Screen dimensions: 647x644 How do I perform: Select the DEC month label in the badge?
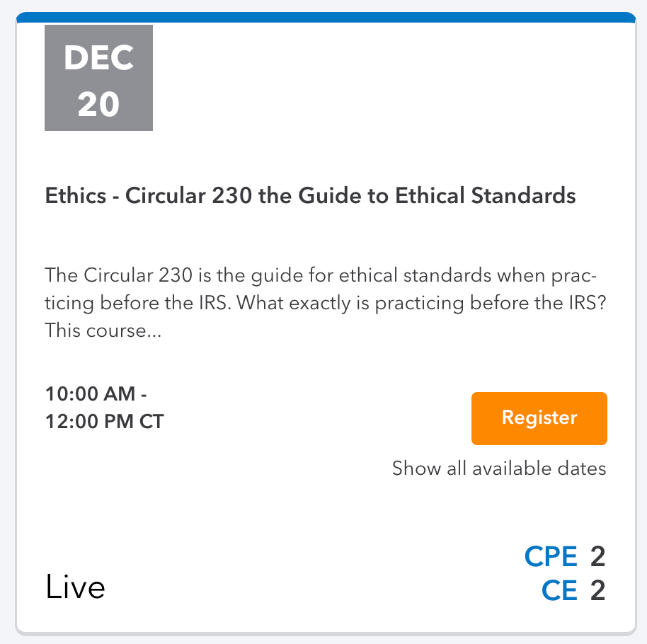[98, 59]
